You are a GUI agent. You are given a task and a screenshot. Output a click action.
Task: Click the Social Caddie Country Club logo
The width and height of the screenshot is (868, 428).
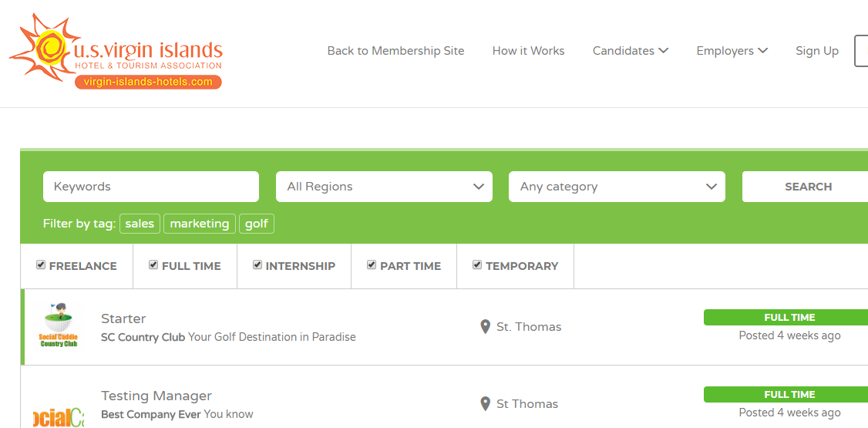point(58,326)
